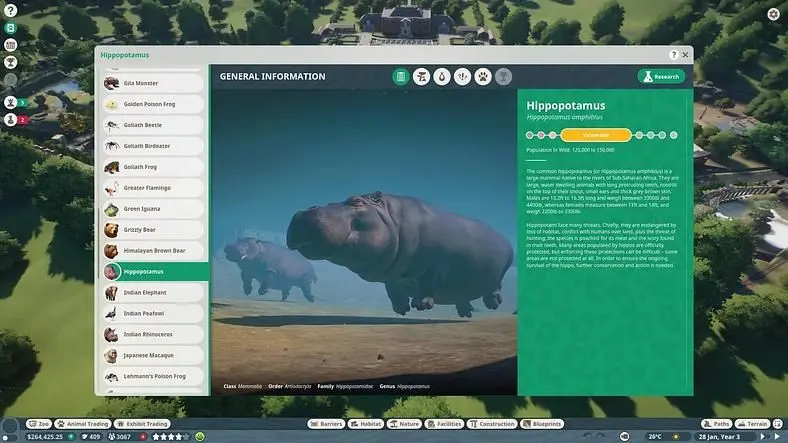Open Zoopedia help question mark
This screenshot has width=788, height=443.
(x=673, y=55)
